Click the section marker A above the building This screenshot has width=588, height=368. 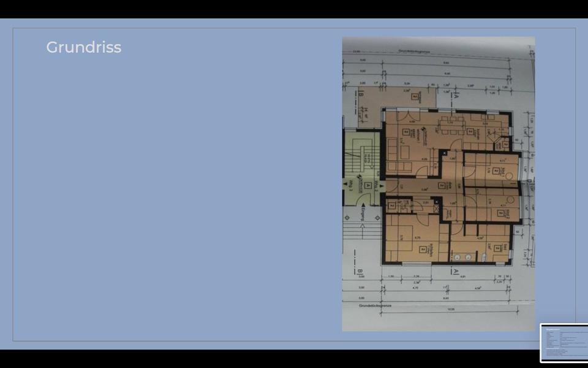pyautogui.click(x=454, y=97)
